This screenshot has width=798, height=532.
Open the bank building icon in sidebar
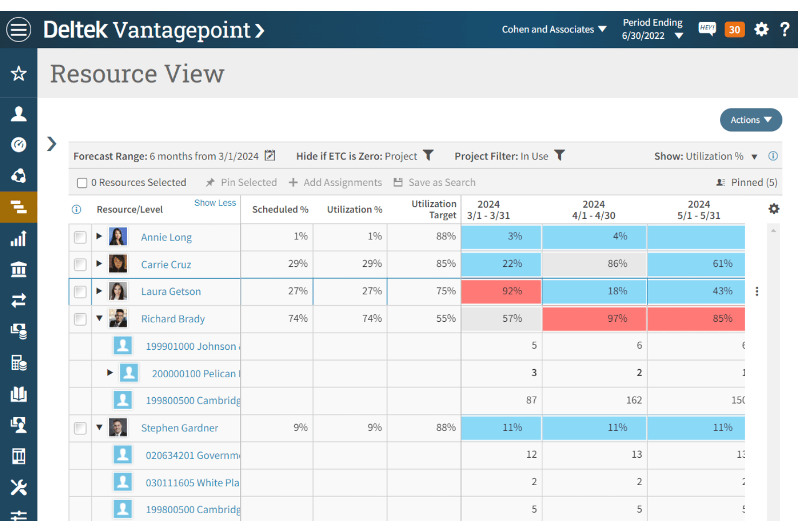19,269
